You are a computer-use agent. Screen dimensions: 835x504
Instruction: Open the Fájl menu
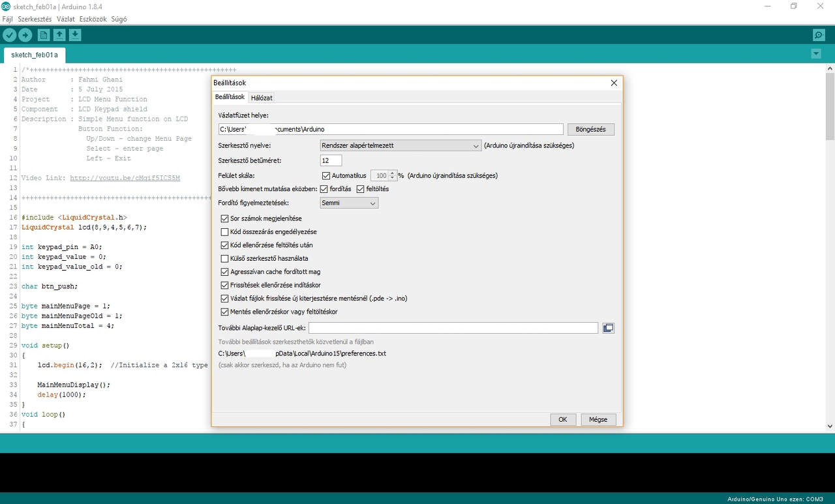tap(7, 19)
